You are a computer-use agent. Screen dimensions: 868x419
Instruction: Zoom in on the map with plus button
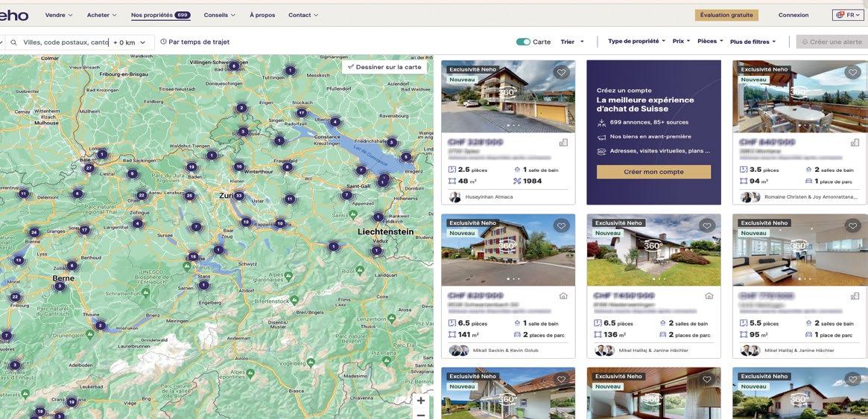(421, 400)
